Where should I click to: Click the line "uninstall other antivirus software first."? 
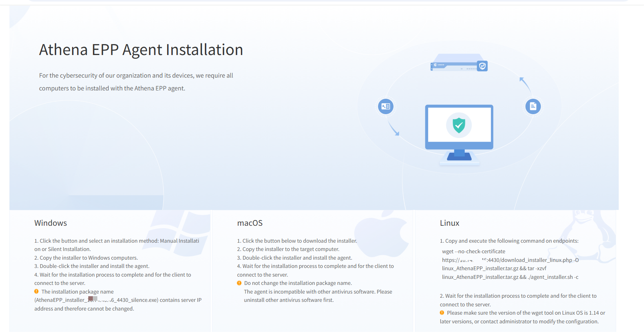[289, 300]
